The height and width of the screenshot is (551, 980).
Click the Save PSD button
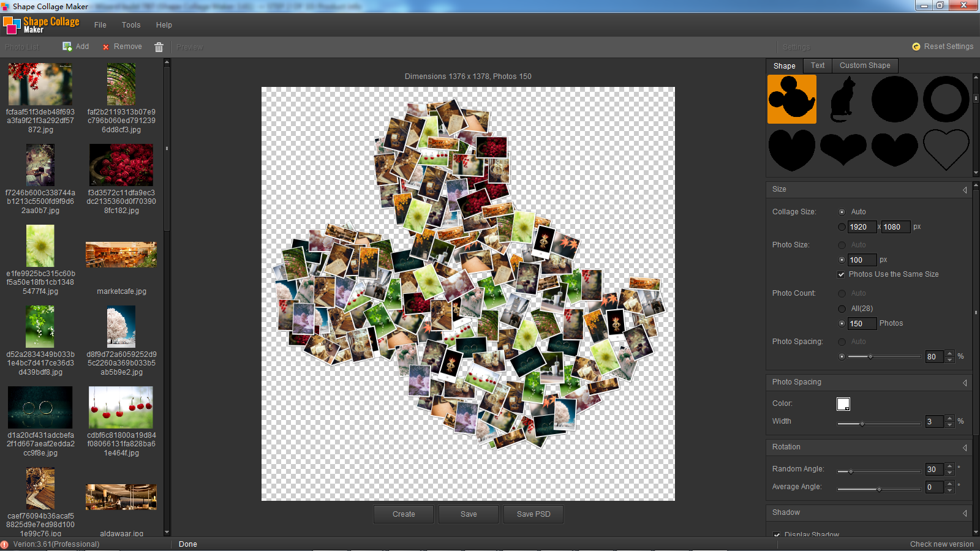tap(533, 514)
